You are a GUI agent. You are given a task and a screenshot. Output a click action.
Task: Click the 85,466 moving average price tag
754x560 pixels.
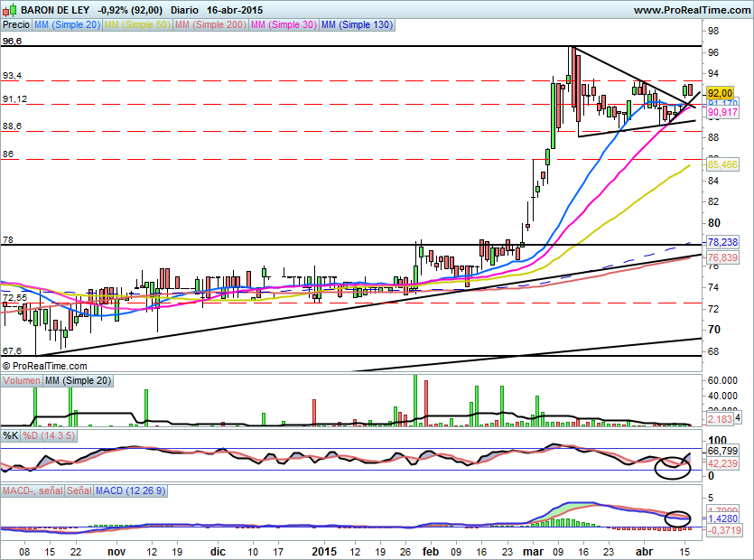point(723,164)
